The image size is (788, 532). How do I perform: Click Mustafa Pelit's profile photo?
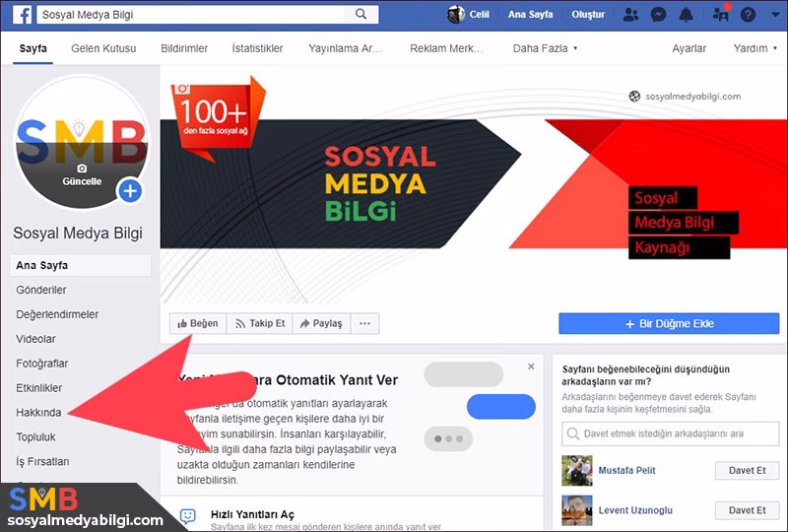(x=577, y=470)
